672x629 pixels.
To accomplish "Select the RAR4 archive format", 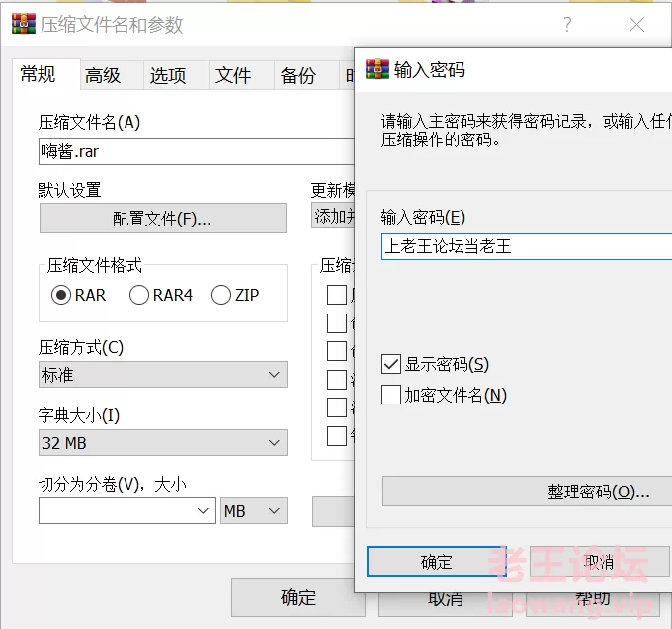I will pos(161,295).
